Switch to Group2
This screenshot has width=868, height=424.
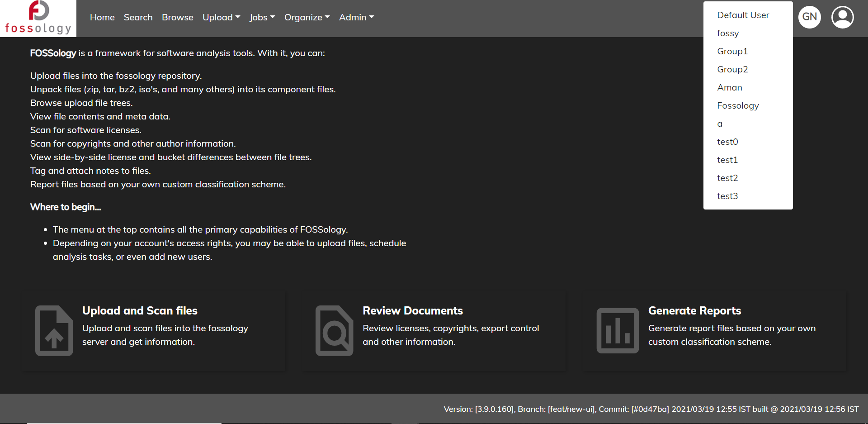click(x=748, y=69)
